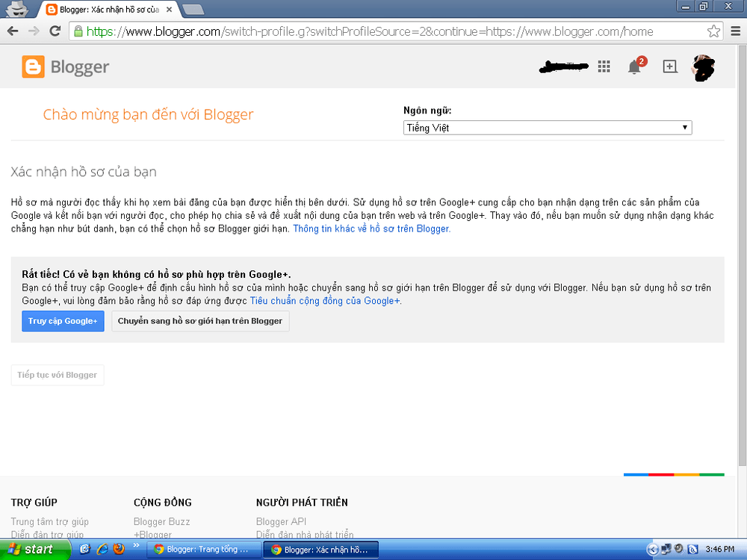Click the green HTTPS lock icon
Viewport: 747px width, 560px height.
pyautogui.click(x=78, y=31)
